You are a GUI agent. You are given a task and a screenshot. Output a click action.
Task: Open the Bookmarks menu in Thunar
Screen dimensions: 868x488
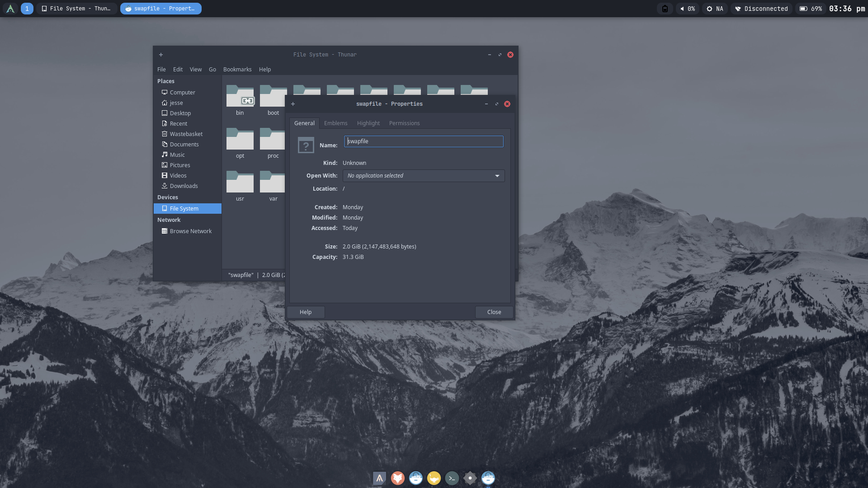pyautogui.click(x=237, y=70)
